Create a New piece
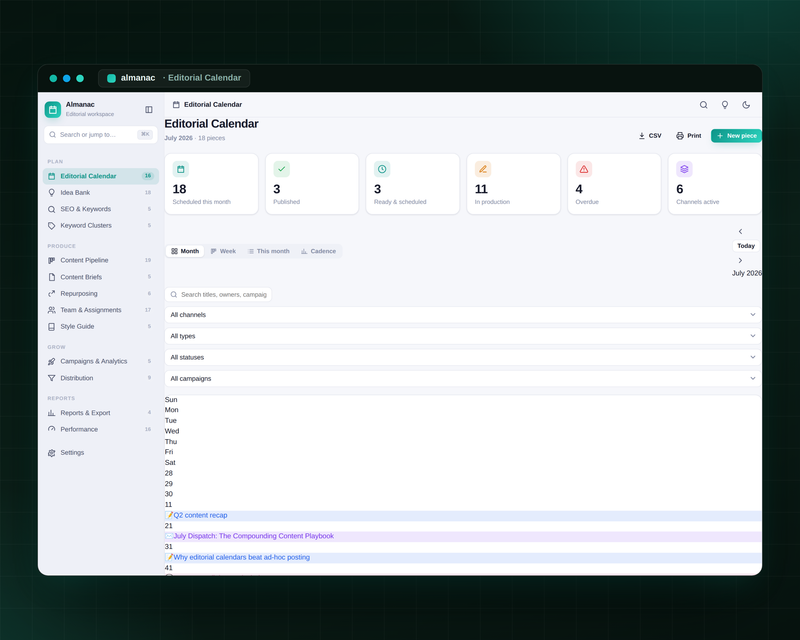This screenshot has width=800, height=640. point(736,136)
